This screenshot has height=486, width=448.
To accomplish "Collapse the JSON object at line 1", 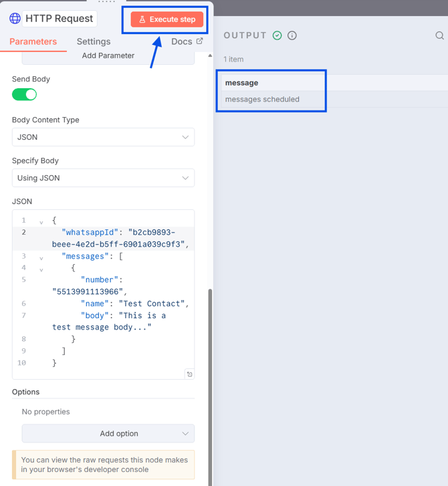I will pos(41,222).
